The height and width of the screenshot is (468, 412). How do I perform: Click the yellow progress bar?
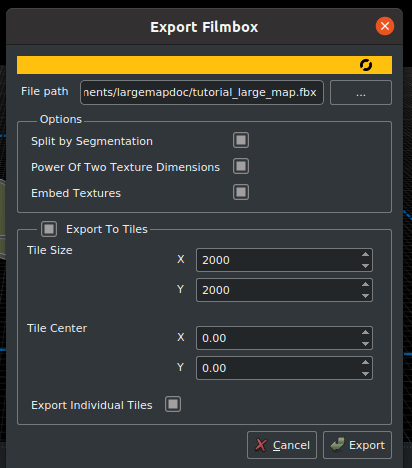point(204,65)
